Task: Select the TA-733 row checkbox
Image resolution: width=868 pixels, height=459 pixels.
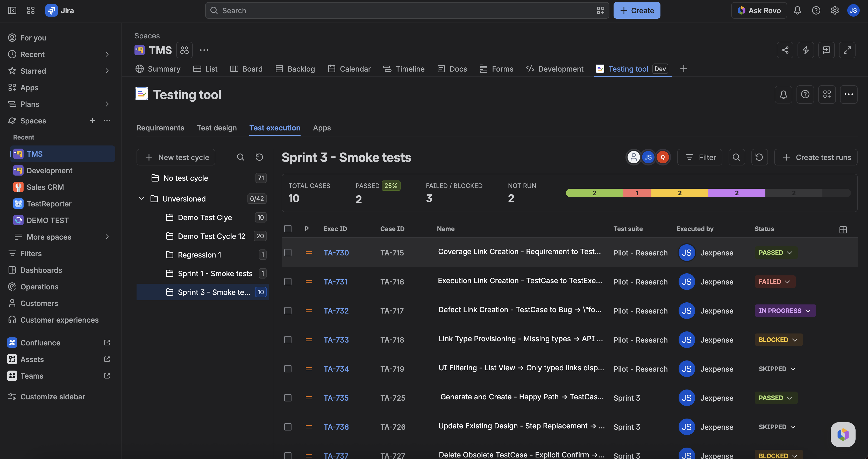Action: pos(288,340)
